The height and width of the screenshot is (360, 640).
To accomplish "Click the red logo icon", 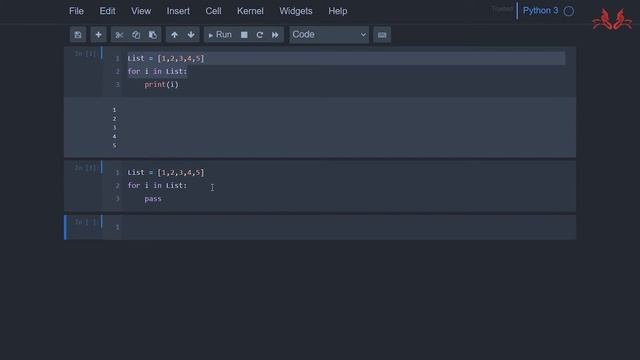I will click(x=612, y=19).
